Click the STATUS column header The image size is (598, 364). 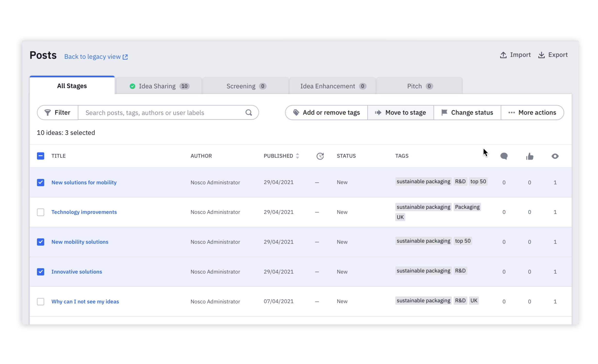346,156
